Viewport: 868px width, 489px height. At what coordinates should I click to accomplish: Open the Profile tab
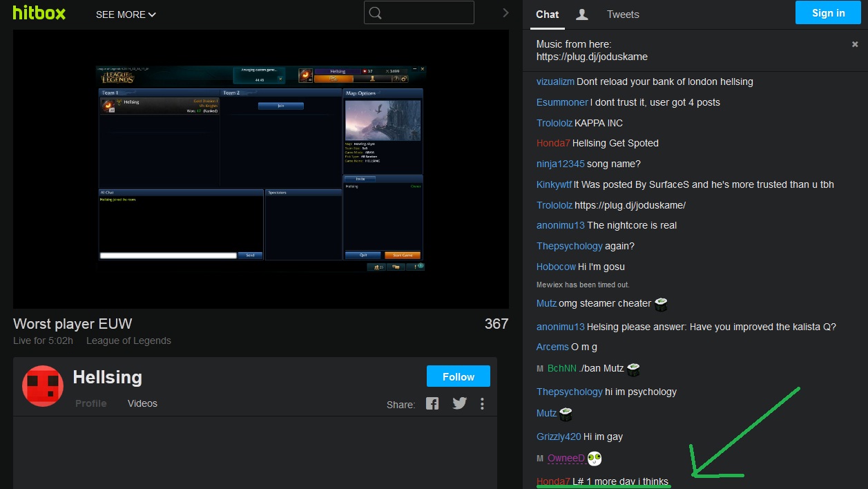coord(91,403)
